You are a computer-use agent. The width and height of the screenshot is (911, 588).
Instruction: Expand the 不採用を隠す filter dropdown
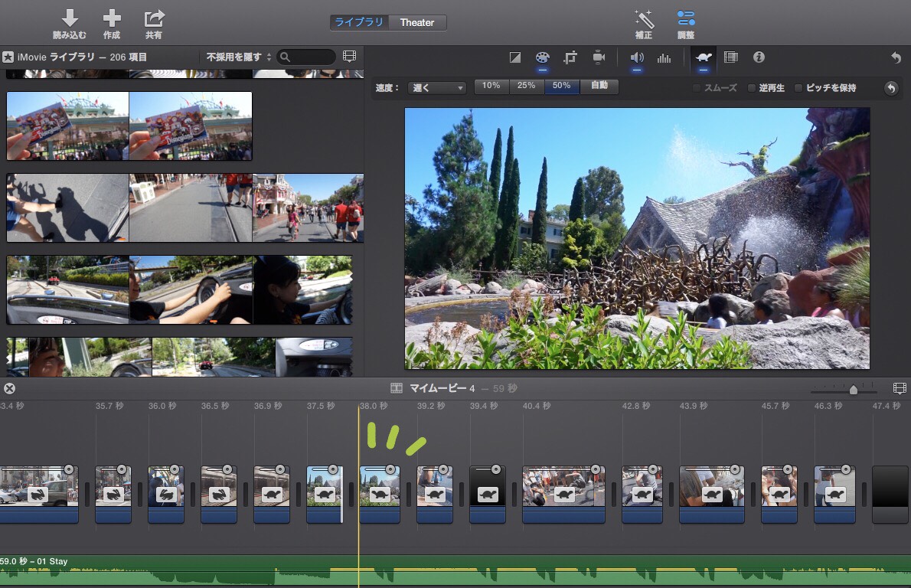pos(239,57)
